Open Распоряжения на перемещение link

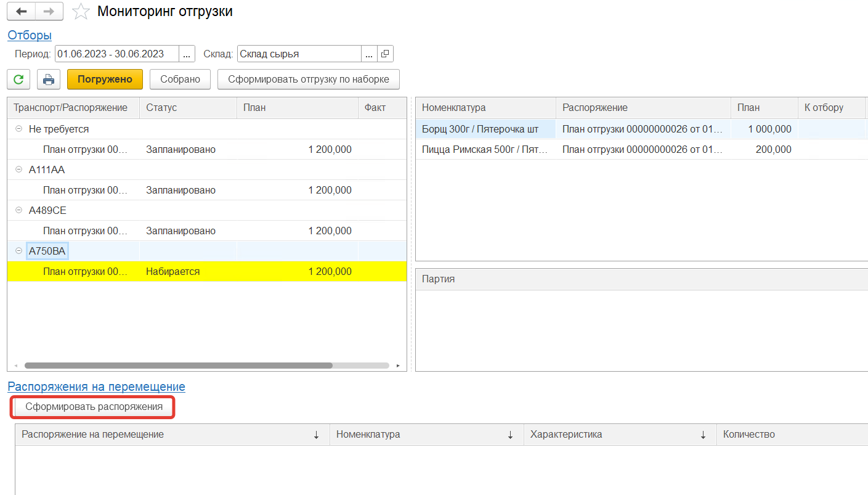(x=96, y=387)
